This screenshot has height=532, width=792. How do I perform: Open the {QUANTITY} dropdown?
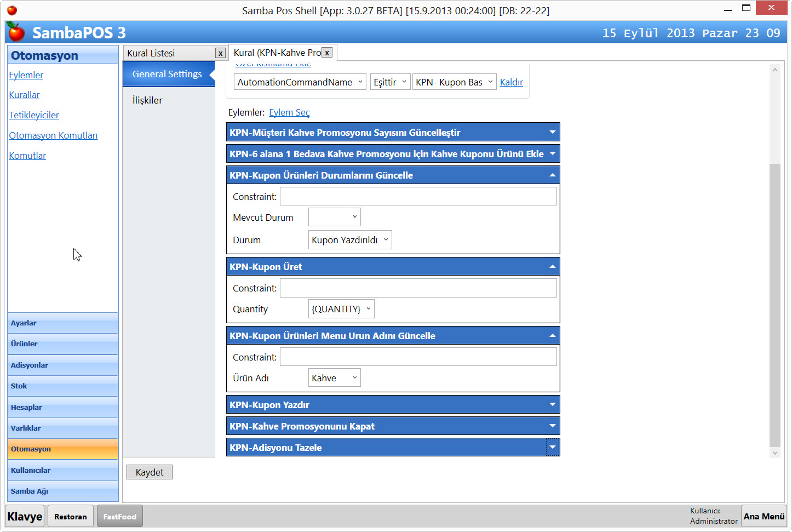341,309
